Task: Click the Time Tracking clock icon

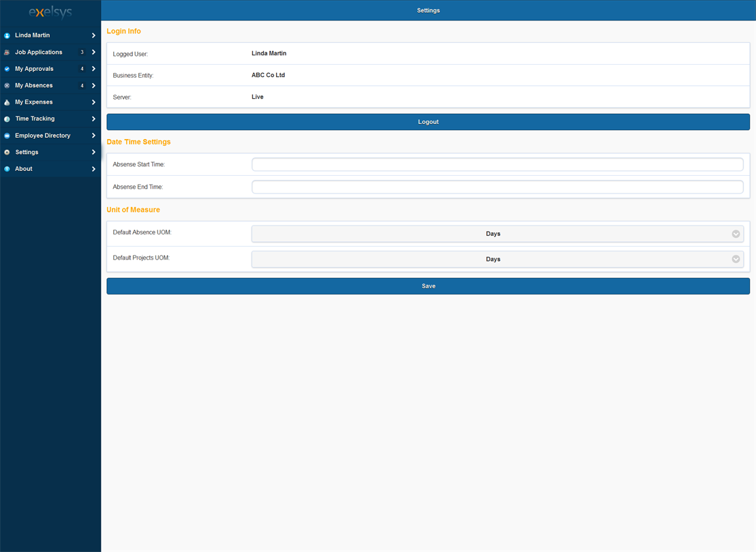Action: point(7,119)
